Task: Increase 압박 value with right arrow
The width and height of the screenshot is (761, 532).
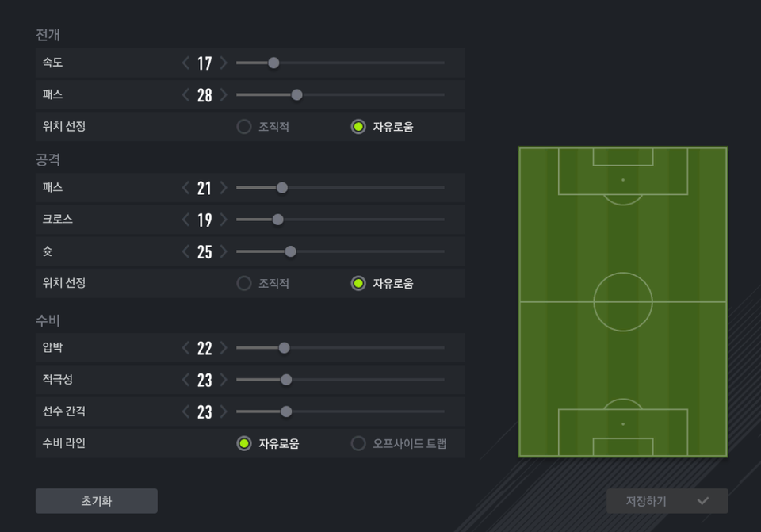Action: click(x=224, y=348)
